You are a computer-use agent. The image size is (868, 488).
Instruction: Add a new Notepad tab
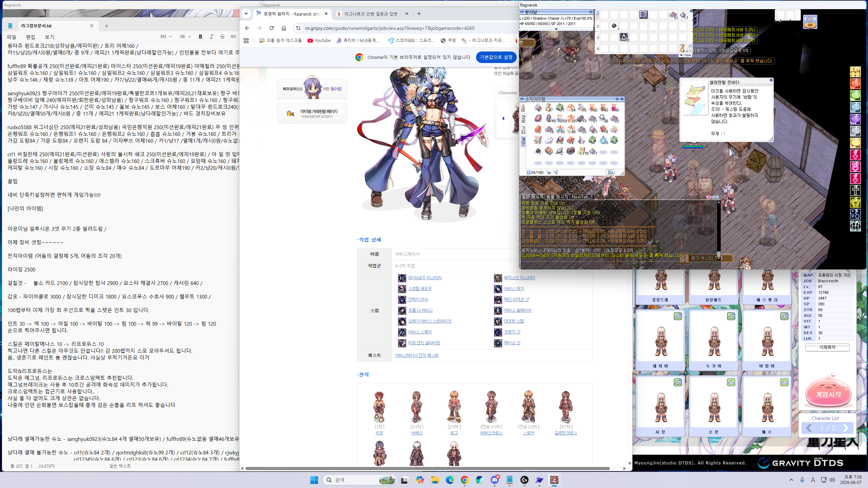coord(106,26)
